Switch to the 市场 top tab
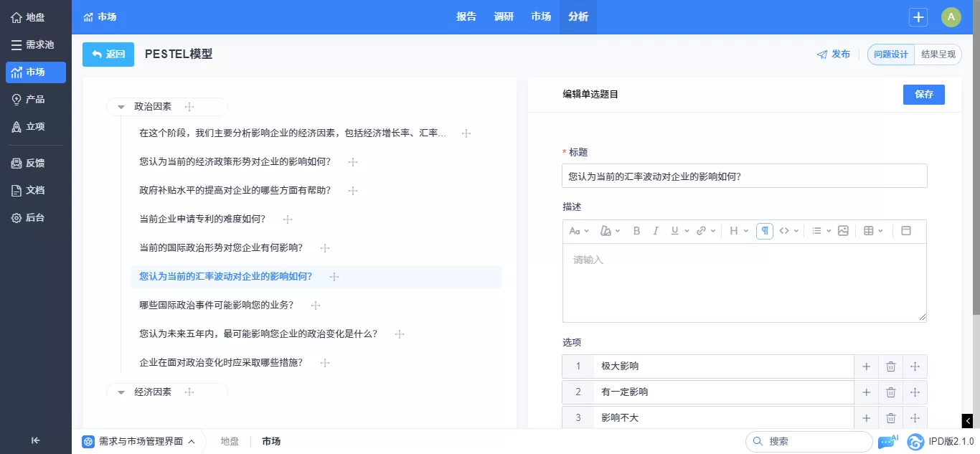 pos(541,17)
